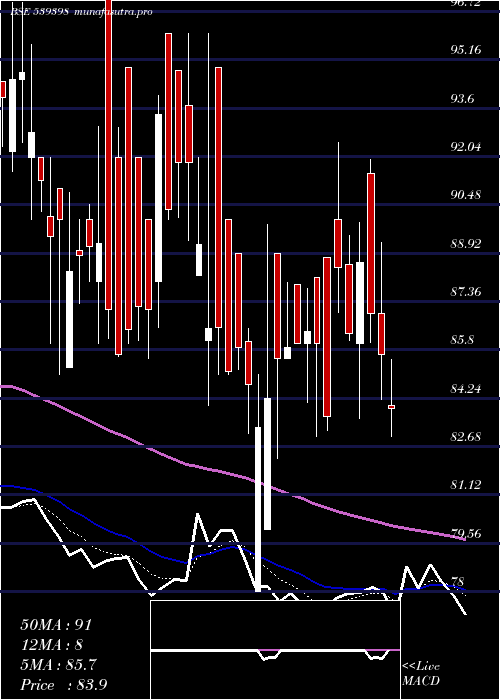Click inside the MACD histogram box
Screen dimensions: 500x700
point(275,650)
